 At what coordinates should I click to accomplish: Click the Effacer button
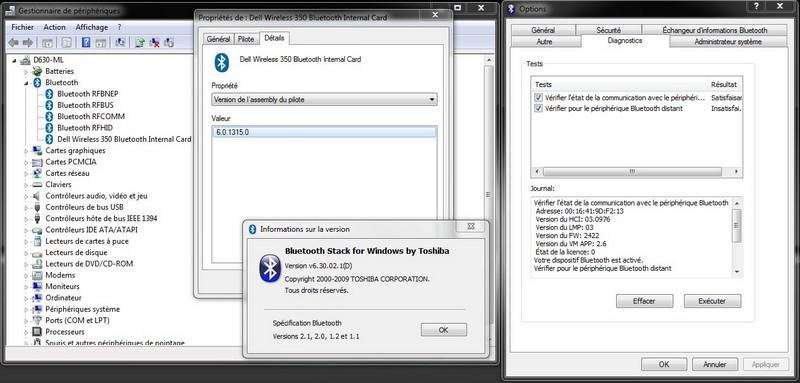coord(644,301)
